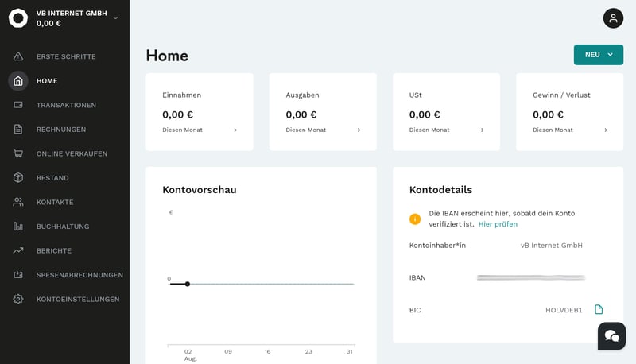Screen dimensions: 636x364
Task: Open Kontoeinstellungen settings
Action: pos(77,299)
